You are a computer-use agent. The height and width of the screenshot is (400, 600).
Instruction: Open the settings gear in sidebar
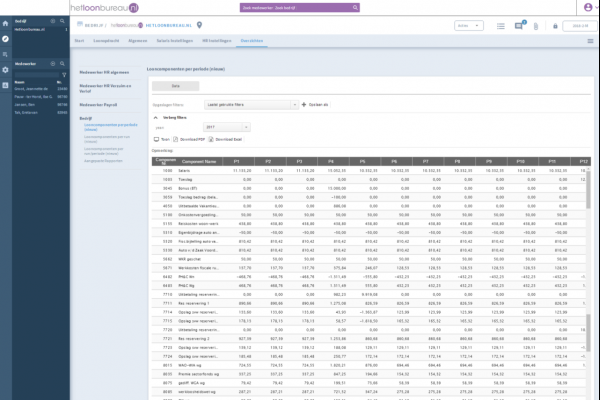pyautogui.click(x=5, y=70)
